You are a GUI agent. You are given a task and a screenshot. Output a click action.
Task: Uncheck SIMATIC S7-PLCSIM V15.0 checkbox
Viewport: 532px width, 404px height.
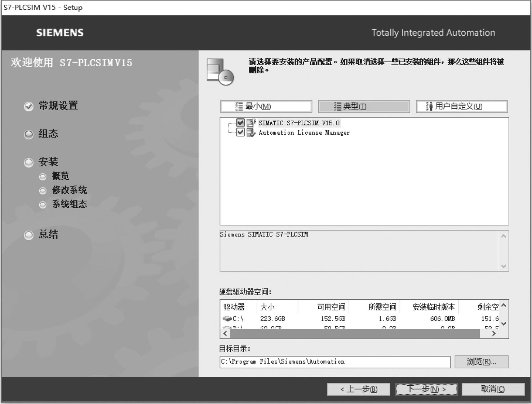(240, 123)
